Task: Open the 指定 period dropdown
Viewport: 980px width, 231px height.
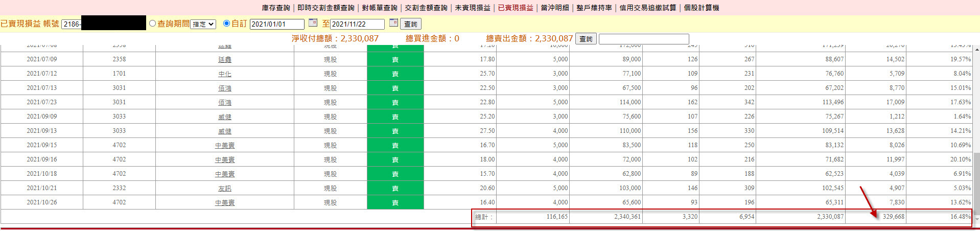Action: coord(203,24)
